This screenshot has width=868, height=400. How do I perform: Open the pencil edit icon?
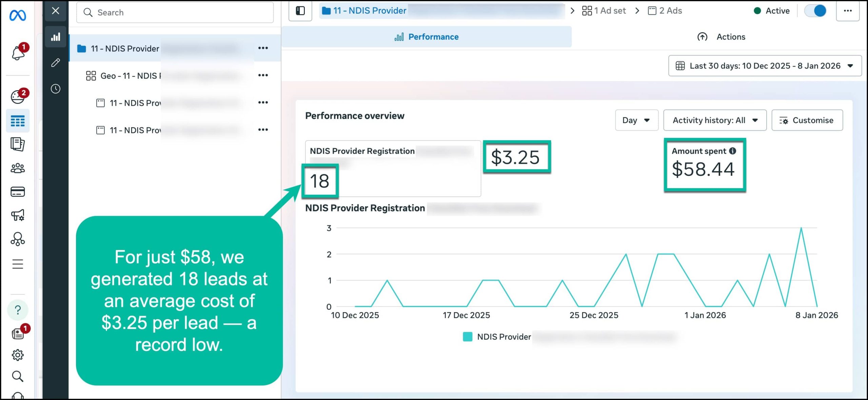[x=56, y=63]
